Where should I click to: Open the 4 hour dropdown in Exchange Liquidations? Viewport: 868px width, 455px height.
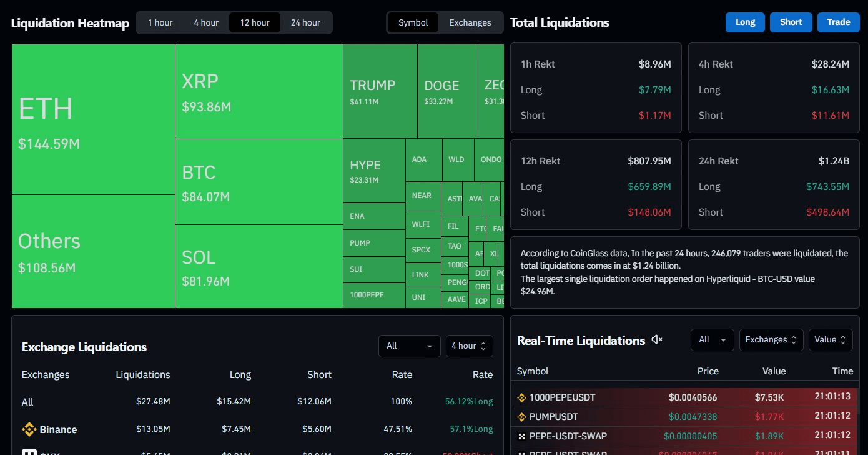469,346
